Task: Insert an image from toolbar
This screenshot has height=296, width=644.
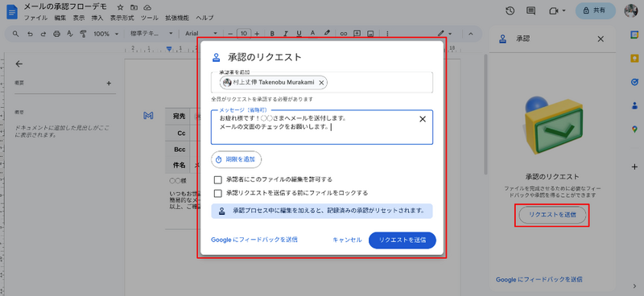Action: [371, 34]
